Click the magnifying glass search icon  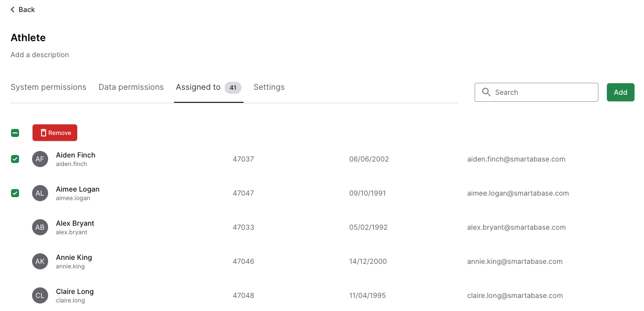(486, 92)
